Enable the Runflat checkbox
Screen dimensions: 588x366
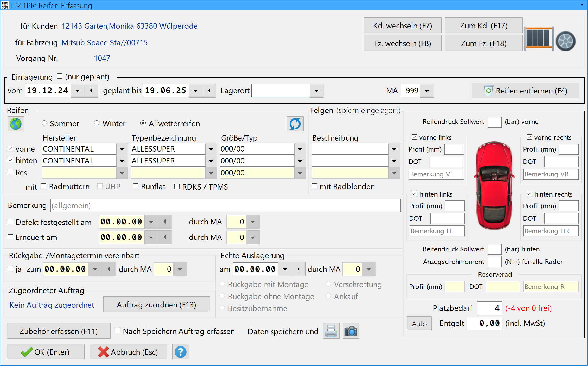click(136, 186)
